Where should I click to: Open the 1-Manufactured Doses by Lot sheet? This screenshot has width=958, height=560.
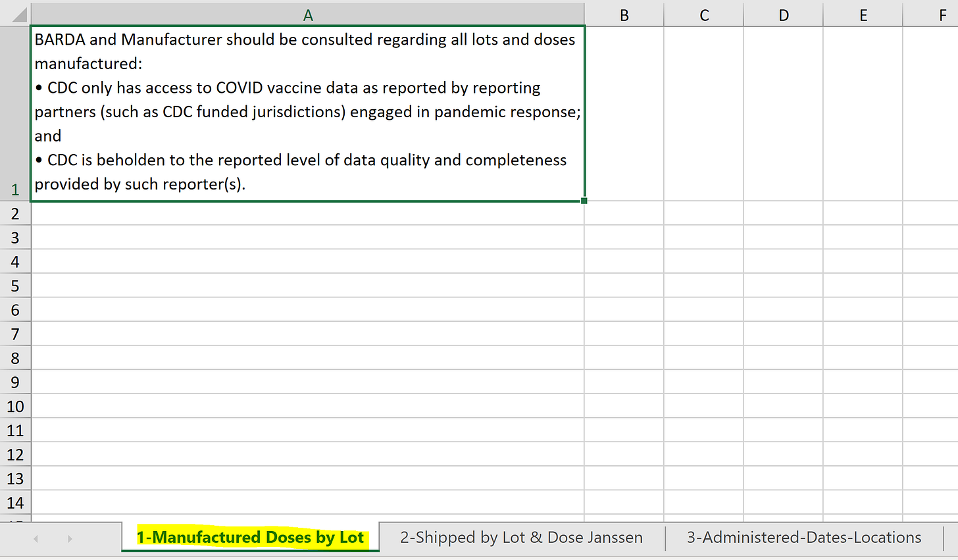tap(250, 538)
